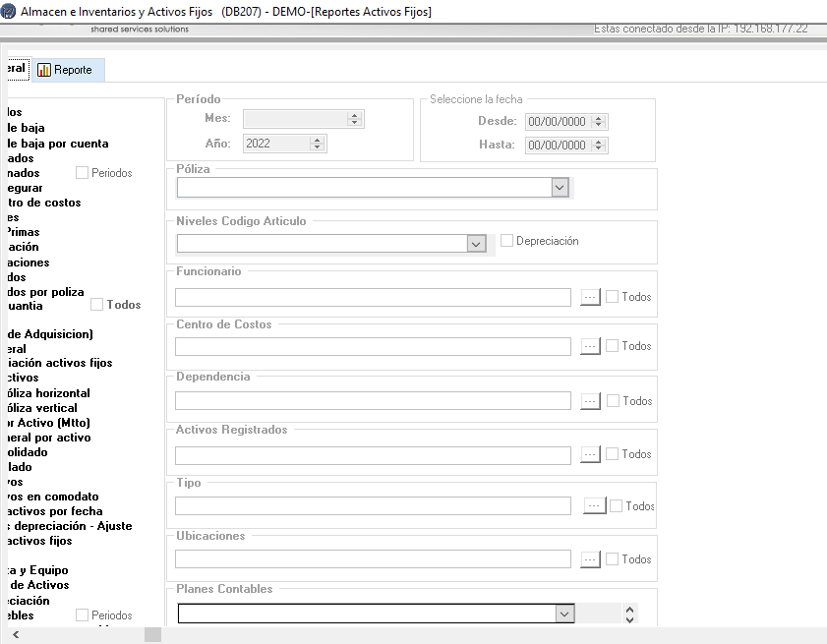Enable the Depreciación checkbox
The height and width of the screenshot is (644, 827).
[x=507, y=241]
